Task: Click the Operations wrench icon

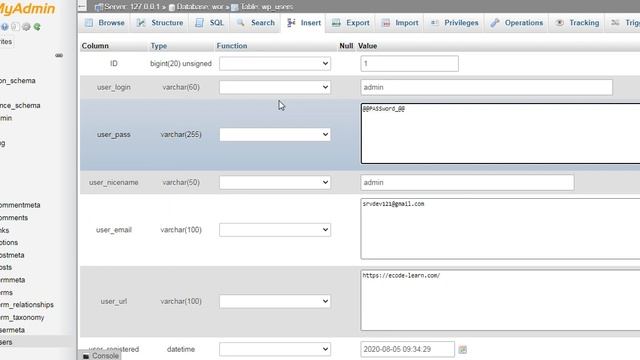Action: [495, 23]
